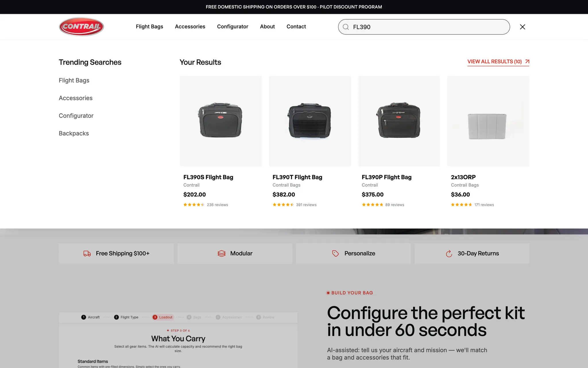Close the search overlay with X icon
Viewport: 588px width, 368px height.
[523, 27]
